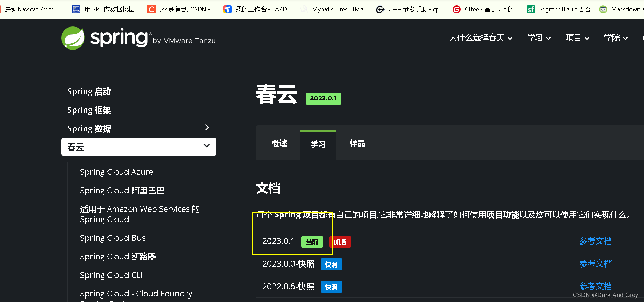Open Spring Cloud Bus

tap(113, 238)
